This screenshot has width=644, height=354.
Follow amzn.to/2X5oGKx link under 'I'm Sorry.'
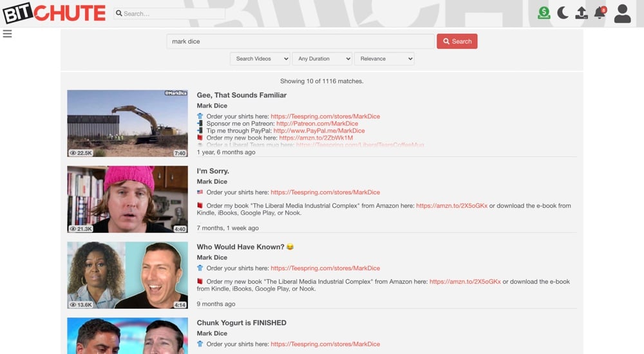pos(452,206)
